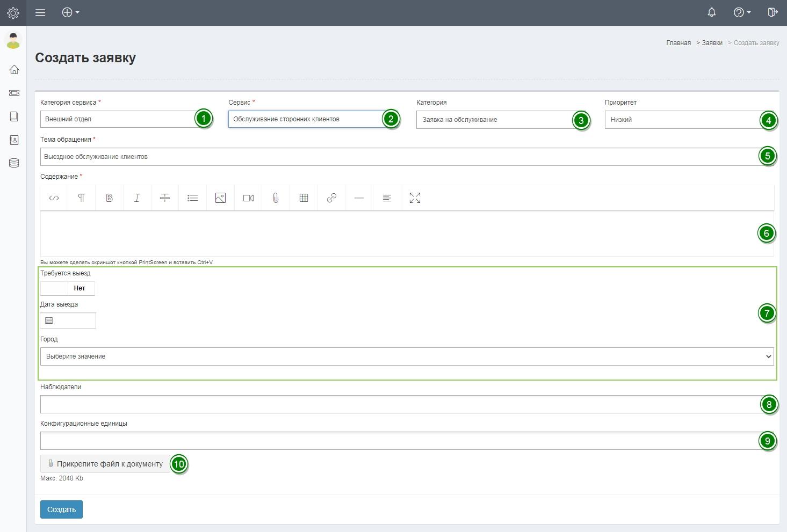Insert a table in the editor
The height and width of the screenshot is (532, 787).
[304, 198]
